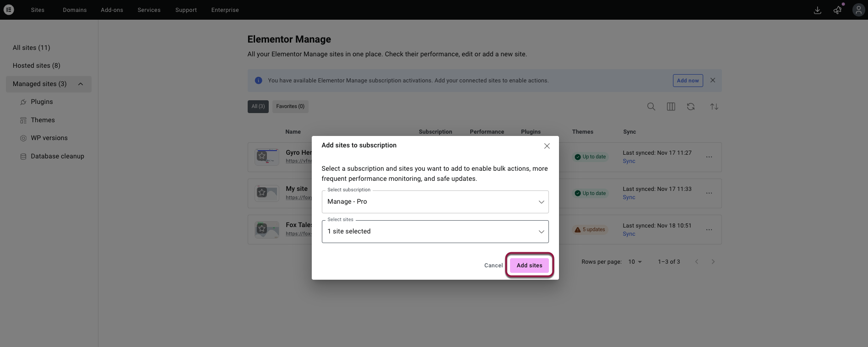Toggle favorite star on My site

click(262, 192)
